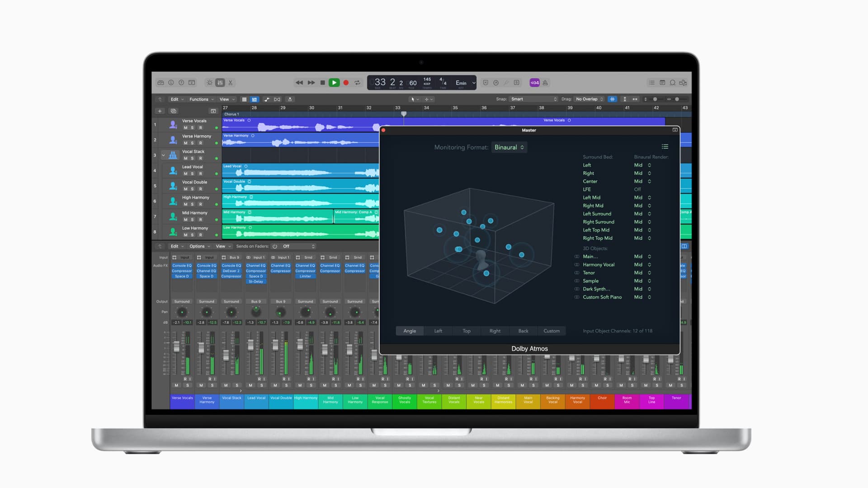Toggle the Mixer button in the control bar

tap(220, 83)
